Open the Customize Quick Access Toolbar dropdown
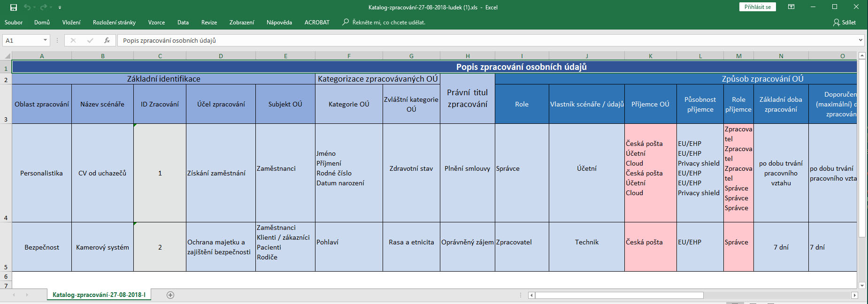 click(60, 8)
